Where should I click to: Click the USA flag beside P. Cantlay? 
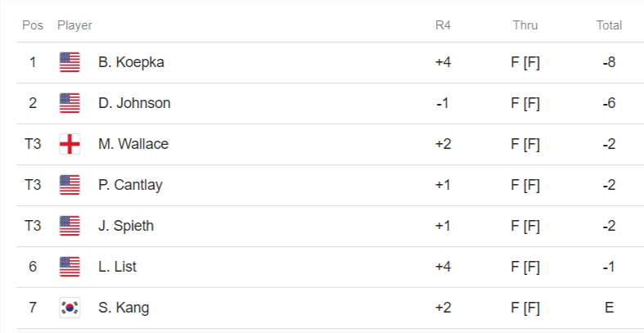[x=70, y=185]
